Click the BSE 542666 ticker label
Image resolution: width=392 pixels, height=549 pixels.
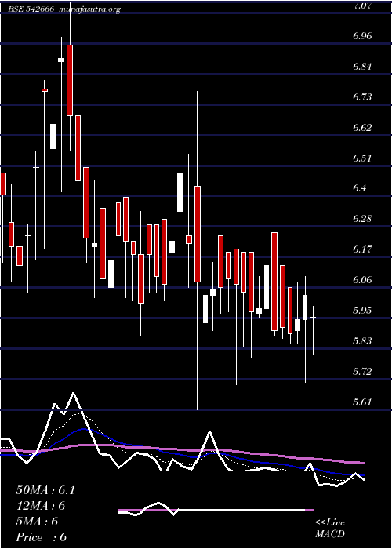(31, 9)
